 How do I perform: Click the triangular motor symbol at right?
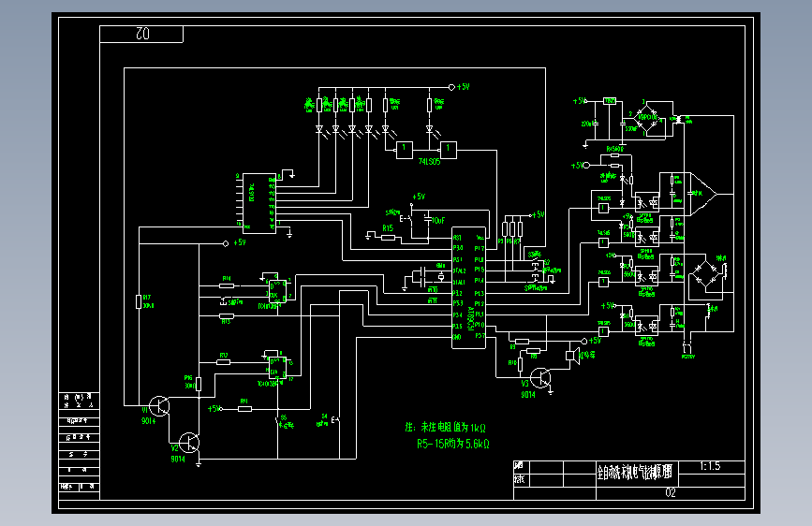coord(703,194)
